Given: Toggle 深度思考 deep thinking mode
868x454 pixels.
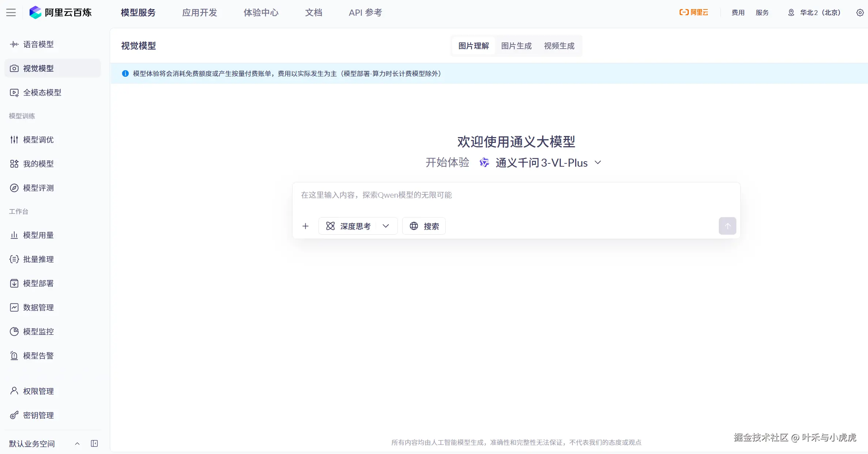Looking at the screenshot, I should point(349,226).
